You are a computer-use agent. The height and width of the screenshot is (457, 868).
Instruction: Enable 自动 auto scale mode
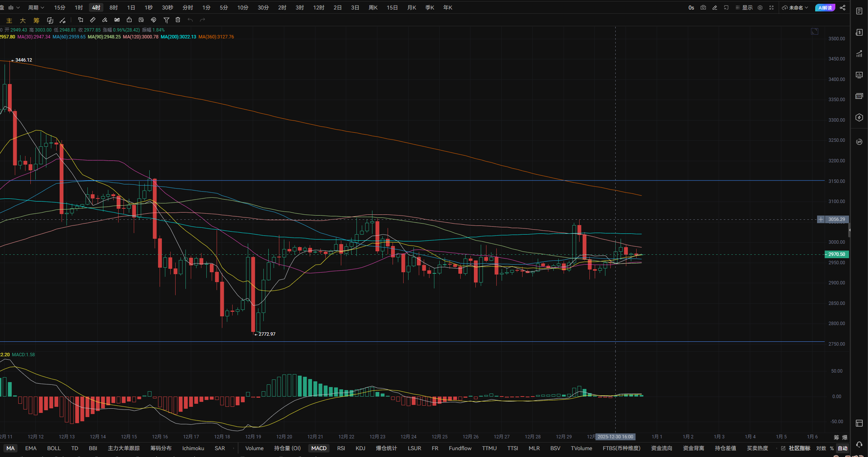(843, 448)
